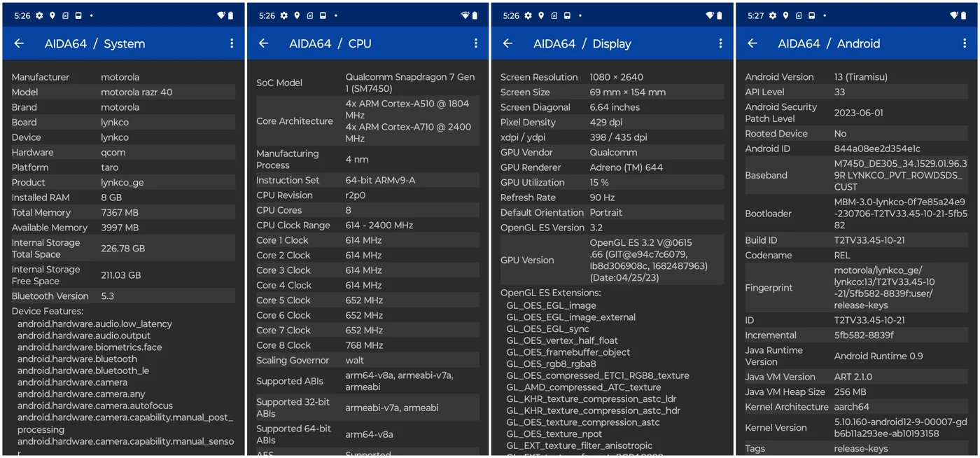The height and width of the screenshot is (458, 980).
Task: Select the GPU Version row
Action: [x=611, y=260]
